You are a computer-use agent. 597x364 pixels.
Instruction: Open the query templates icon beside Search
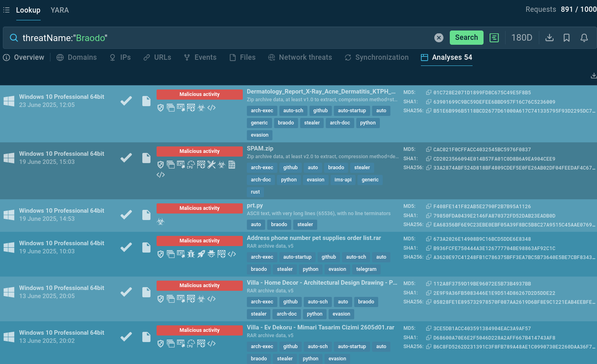[494, 37]
